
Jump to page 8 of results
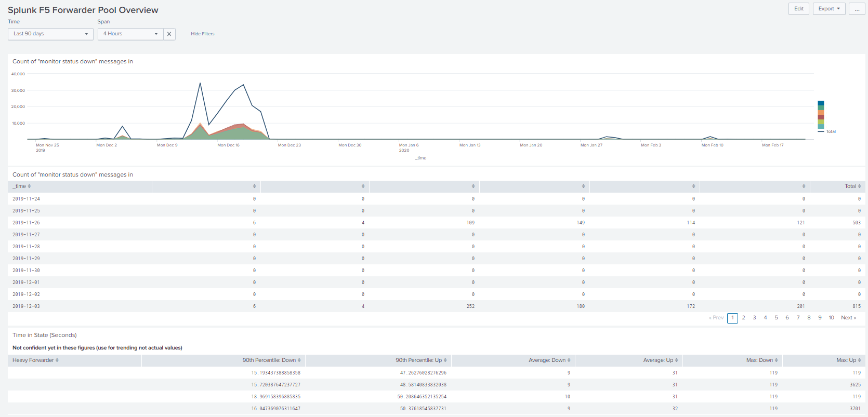pos(809,318)
